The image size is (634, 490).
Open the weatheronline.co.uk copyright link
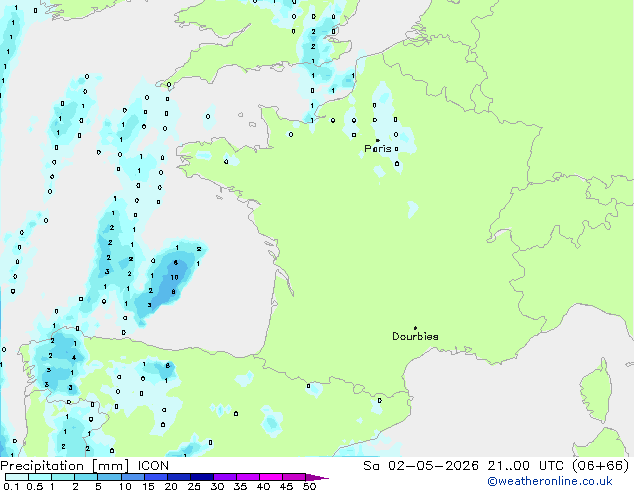(x=550, y=481)
